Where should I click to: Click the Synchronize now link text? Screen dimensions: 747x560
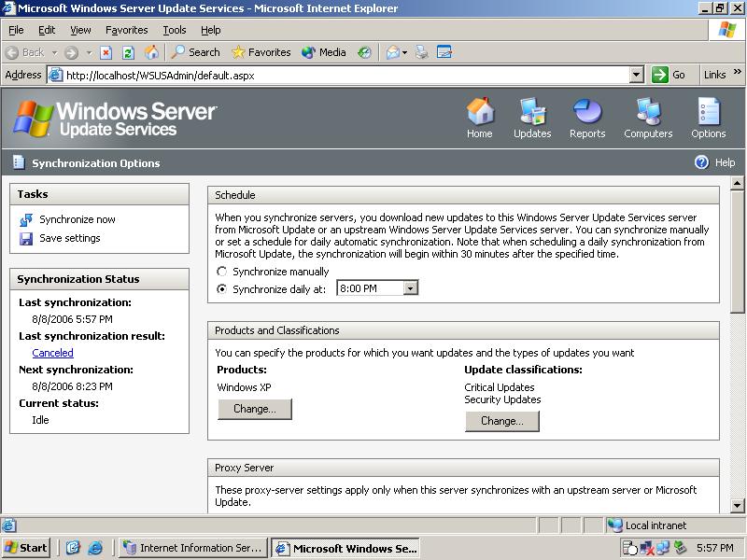78,219
